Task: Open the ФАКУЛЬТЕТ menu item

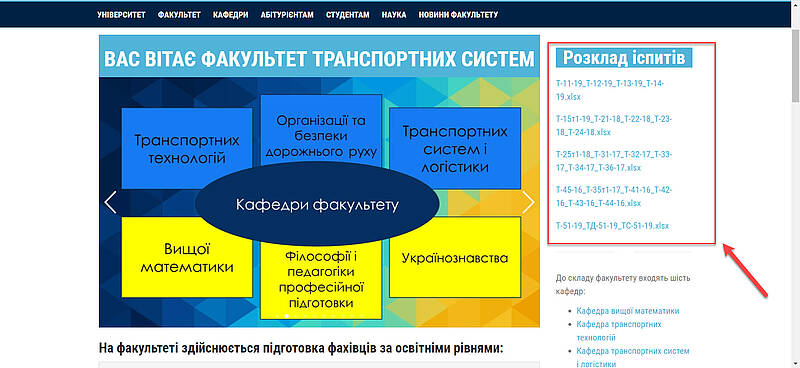Action: click(x=179, y=15)
